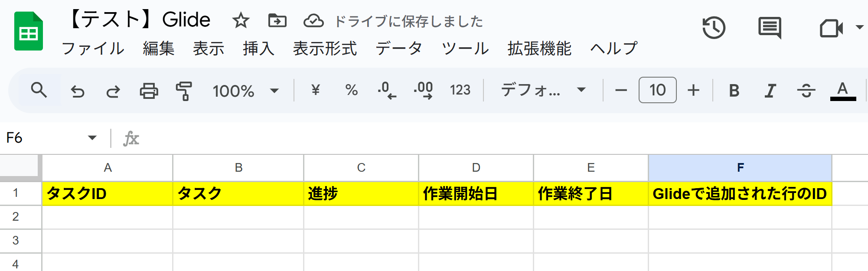Select the paint format roller icon
This screenshot has width=868, height=271.
point(184,91)
